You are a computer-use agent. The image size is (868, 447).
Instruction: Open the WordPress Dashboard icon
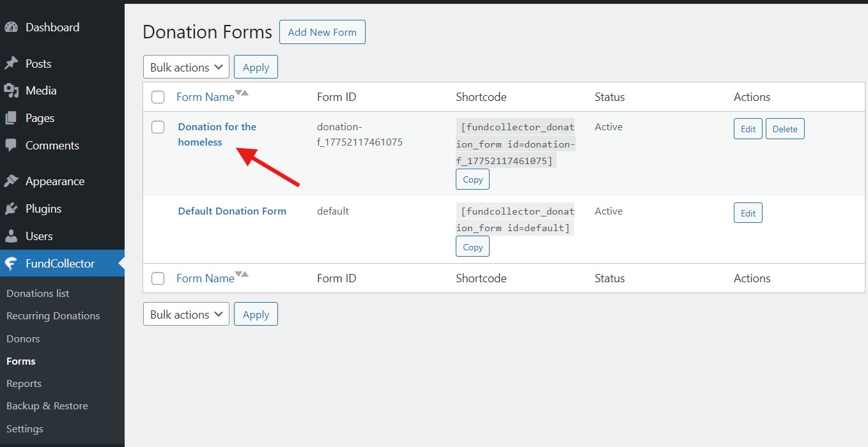coord(13,27)
